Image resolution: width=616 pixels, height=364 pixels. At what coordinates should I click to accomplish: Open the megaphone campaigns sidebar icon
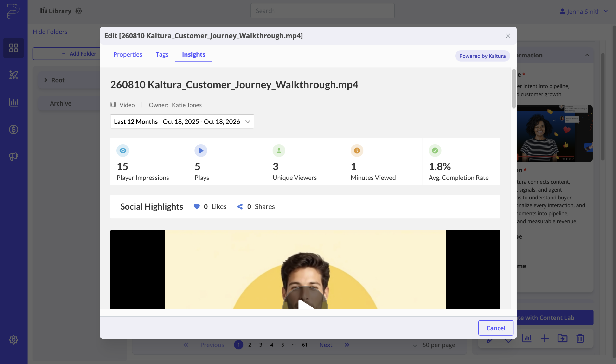[13, 156]
